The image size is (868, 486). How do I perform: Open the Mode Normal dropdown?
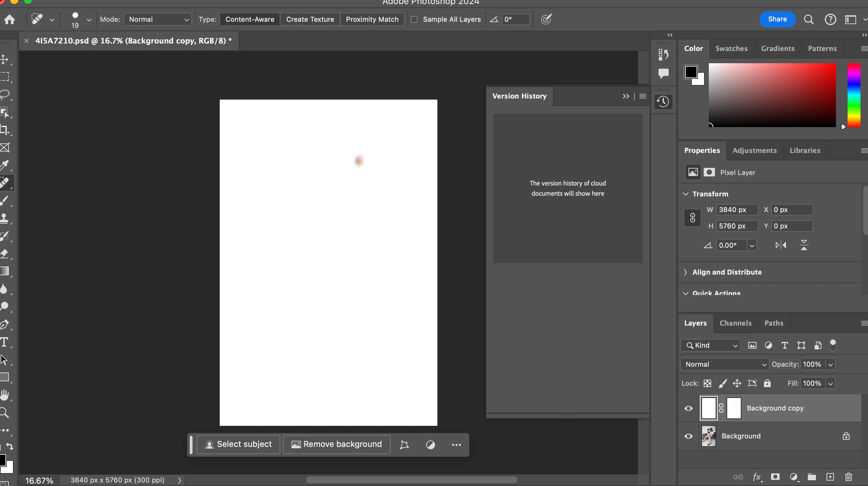158,19
